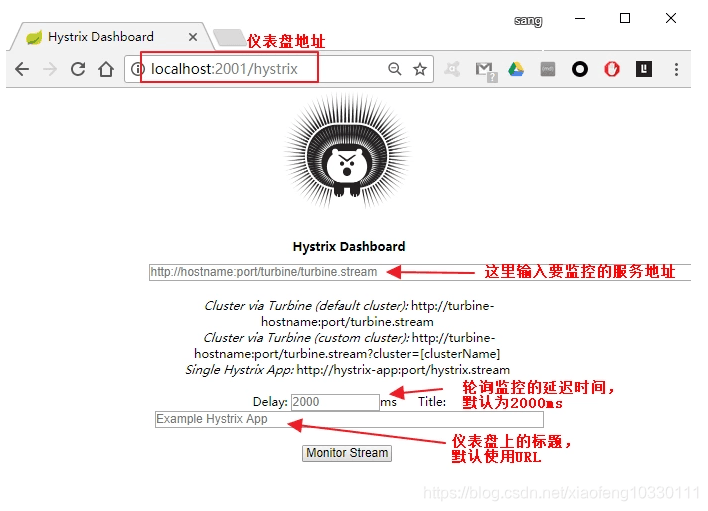Open the Google Drive extension icon
The width and height of the screenshot is (708, 511).
click(516, 69)
